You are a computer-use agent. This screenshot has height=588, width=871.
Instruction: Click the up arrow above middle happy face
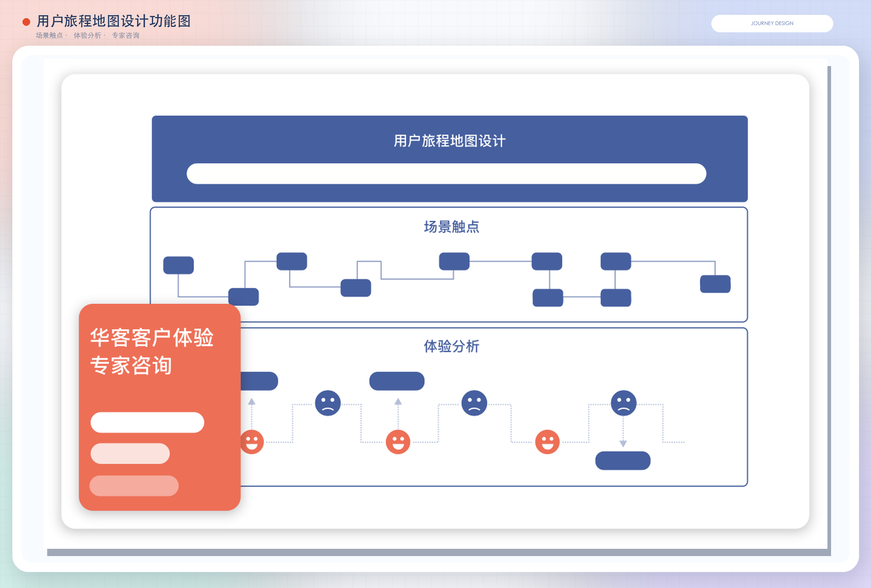pyautogui.click(x=398, y=402)
